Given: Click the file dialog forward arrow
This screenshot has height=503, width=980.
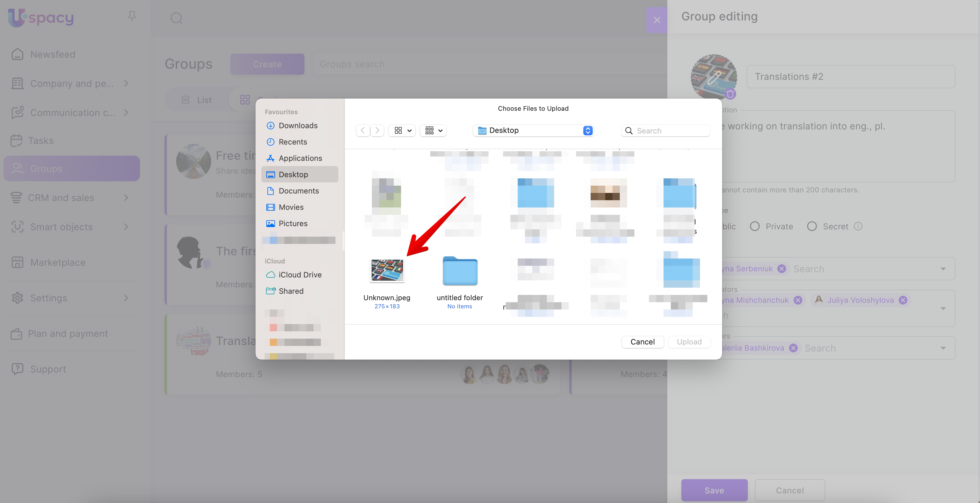Looking at the screenshot, I should click(377, 130).
